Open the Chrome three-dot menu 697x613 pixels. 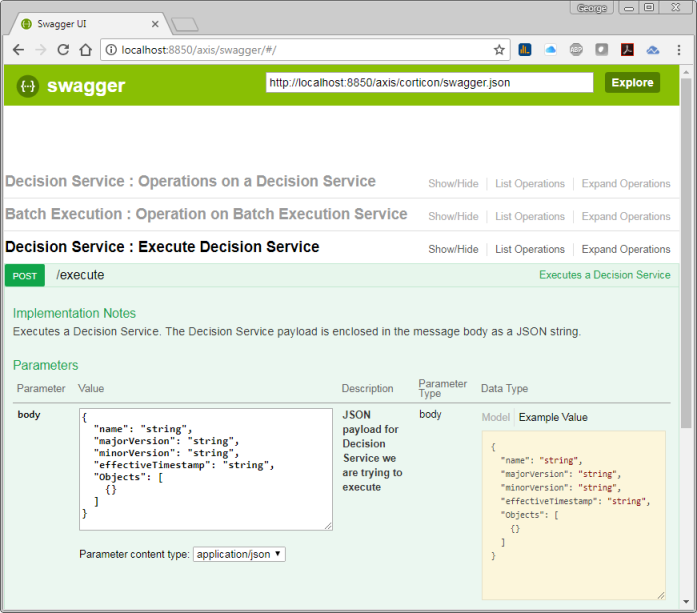679,50
